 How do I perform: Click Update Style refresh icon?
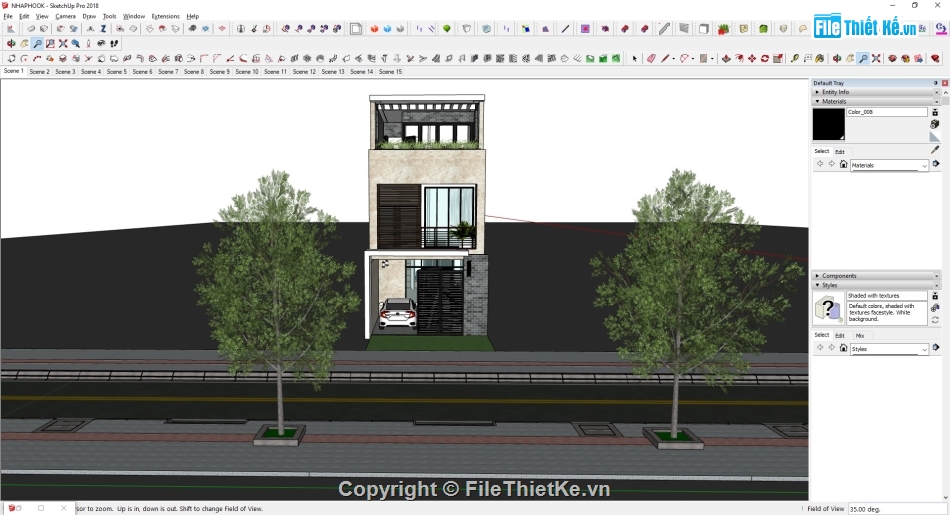tap(935, 320)
